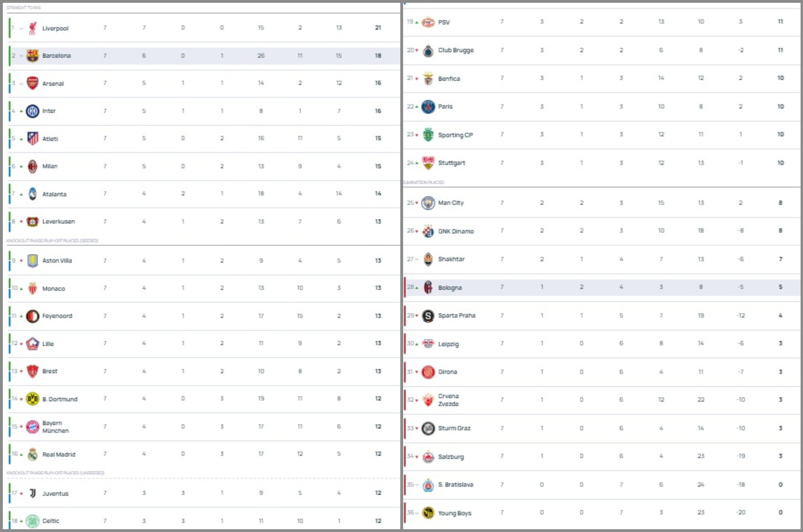Image resolution: width=803 pixels, height=532 pixels.
Task: Open the Sporting CP team link
Action: click(455, 135)
